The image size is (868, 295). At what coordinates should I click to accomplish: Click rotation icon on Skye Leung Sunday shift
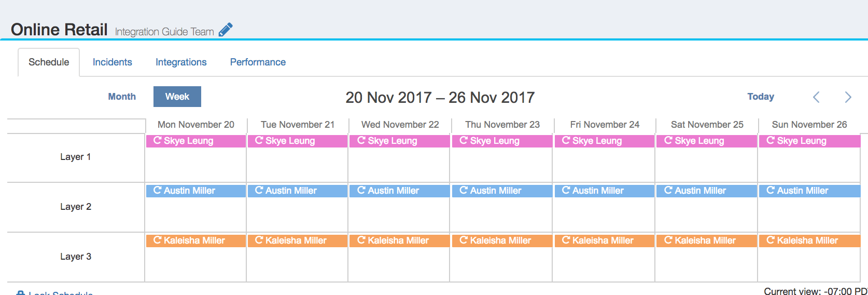tap(771, 140)
